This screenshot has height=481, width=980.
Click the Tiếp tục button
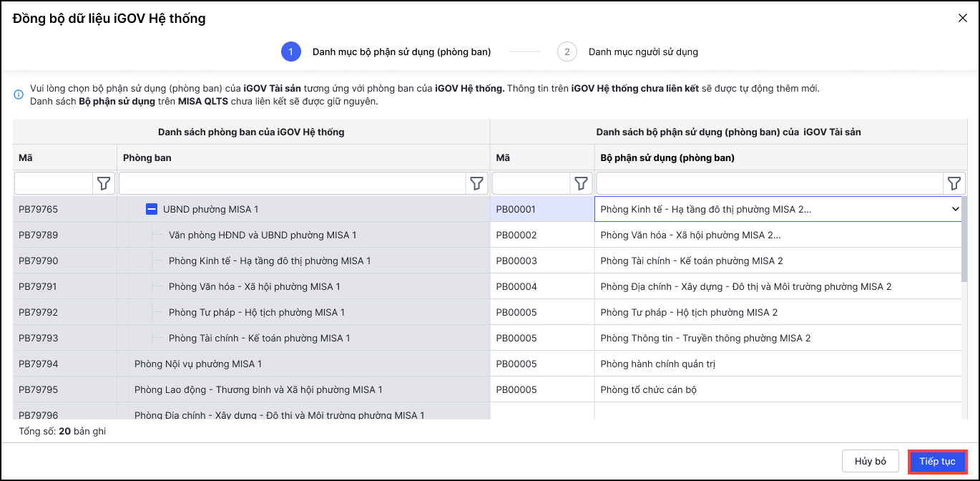click(937, 462)
